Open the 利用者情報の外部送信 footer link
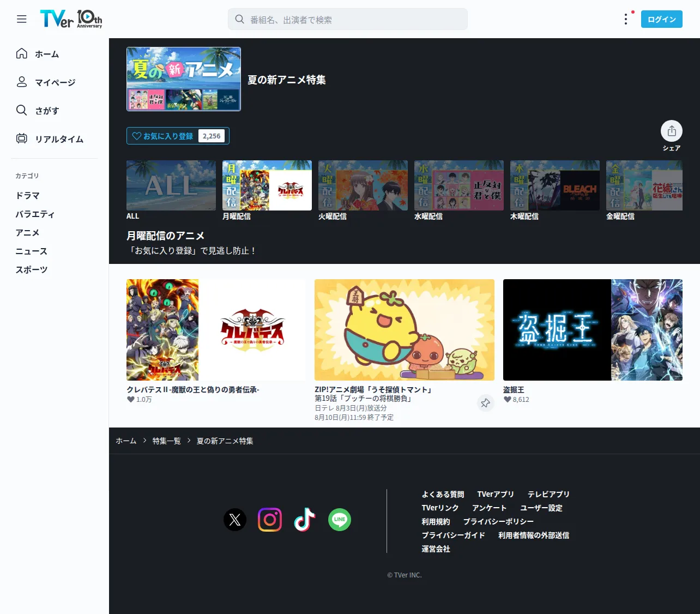Image resolution: width=700 pixels, height=614 pixels. (534, 535)
